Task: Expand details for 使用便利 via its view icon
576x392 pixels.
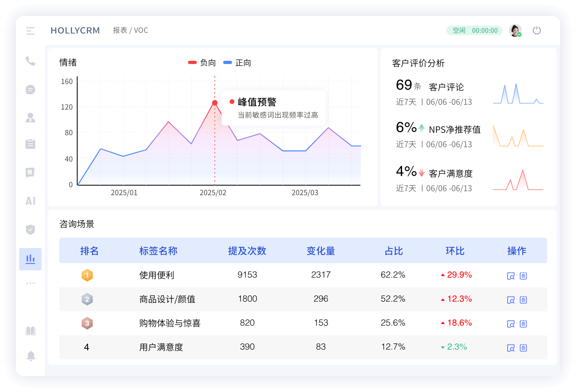Action: coord(510,276)
